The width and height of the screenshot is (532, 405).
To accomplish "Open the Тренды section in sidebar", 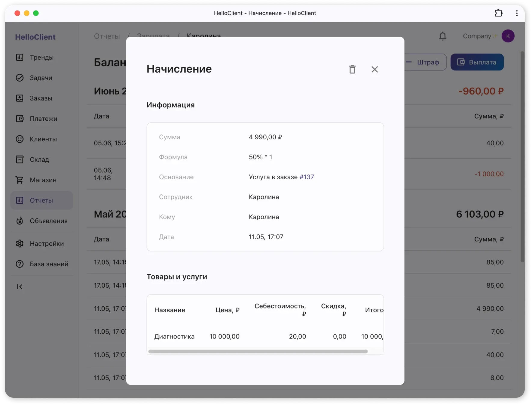I will coord(41,57).
